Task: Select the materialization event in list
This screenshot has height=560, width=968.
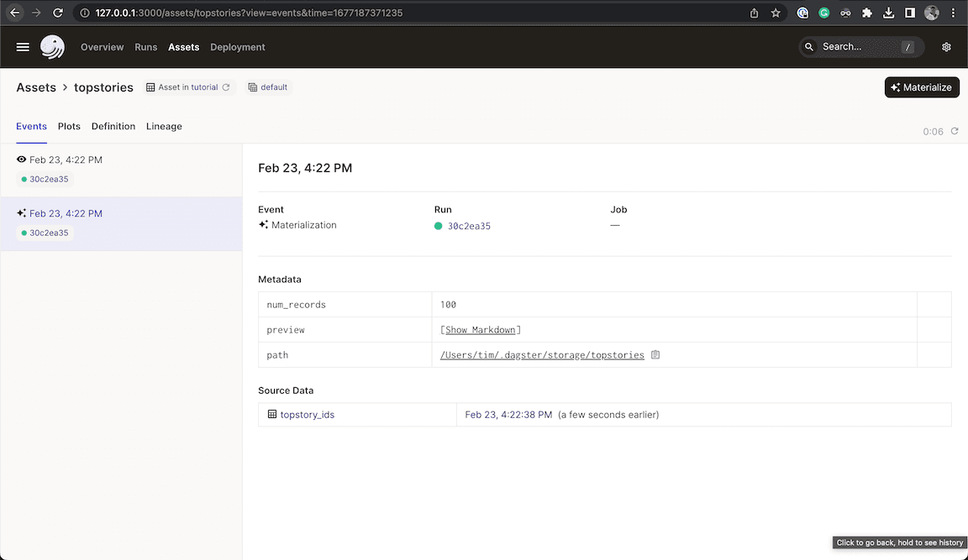Action: click(x=66, y=214)
